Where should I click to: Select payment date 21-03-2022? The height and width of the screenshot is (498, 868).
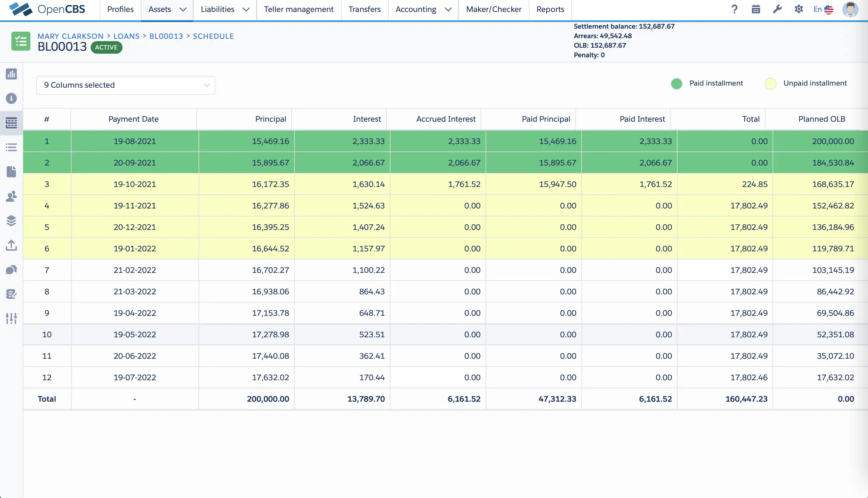point(135,292)
